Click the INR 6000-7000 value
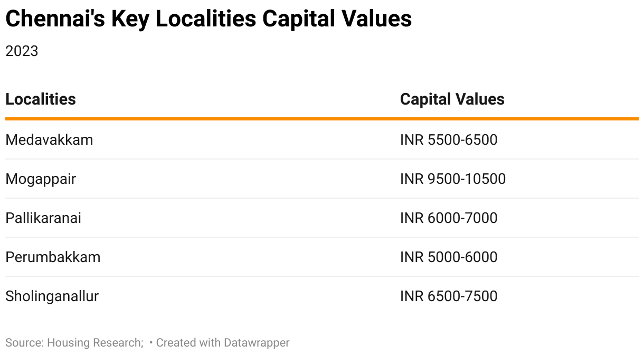The image size is (644, 355). (x=449, y=218)
